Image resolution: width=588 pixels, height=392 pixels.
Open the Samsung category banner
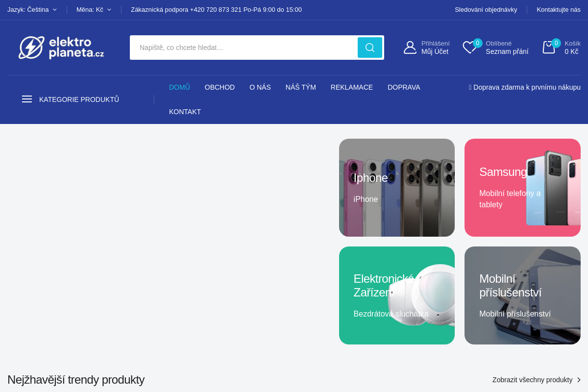[x=522, y=188]
